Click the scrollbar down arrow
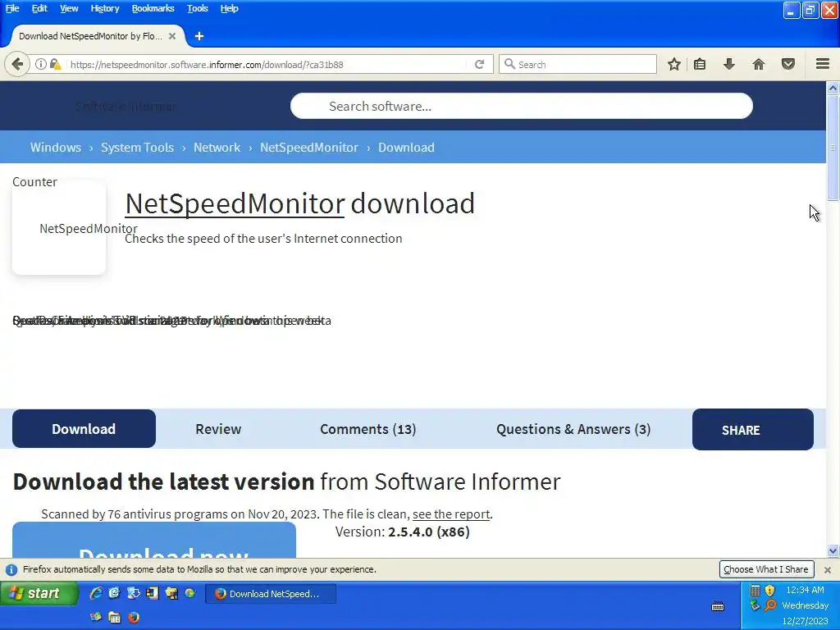The image size is (840, 630). (x=833, y=550)
